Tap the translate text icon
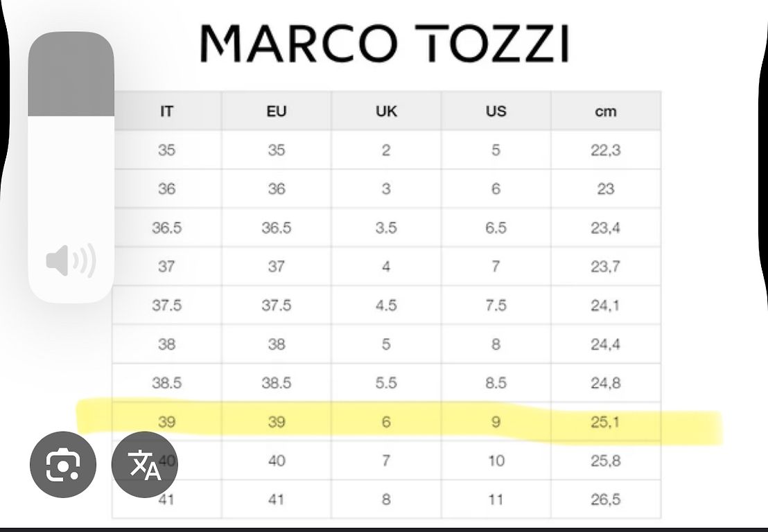Screen dimensions: 768x532 point(145,465)
